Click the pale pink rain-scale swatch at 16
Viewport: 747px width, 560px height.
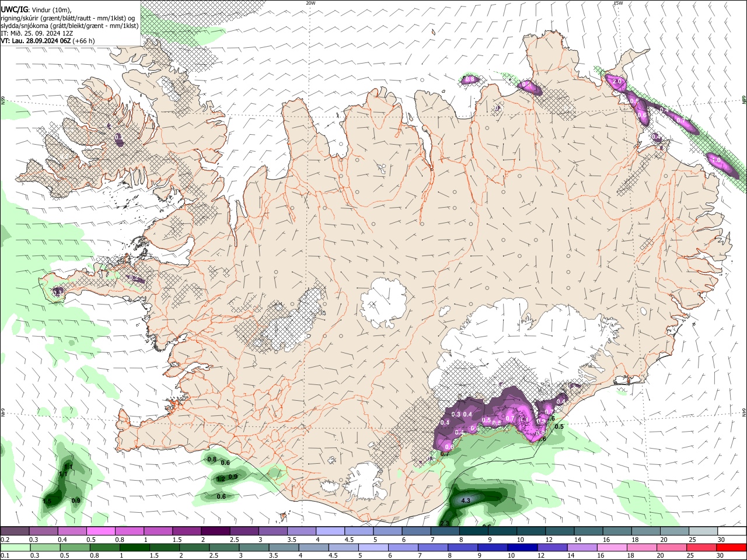tap(612, 547)
